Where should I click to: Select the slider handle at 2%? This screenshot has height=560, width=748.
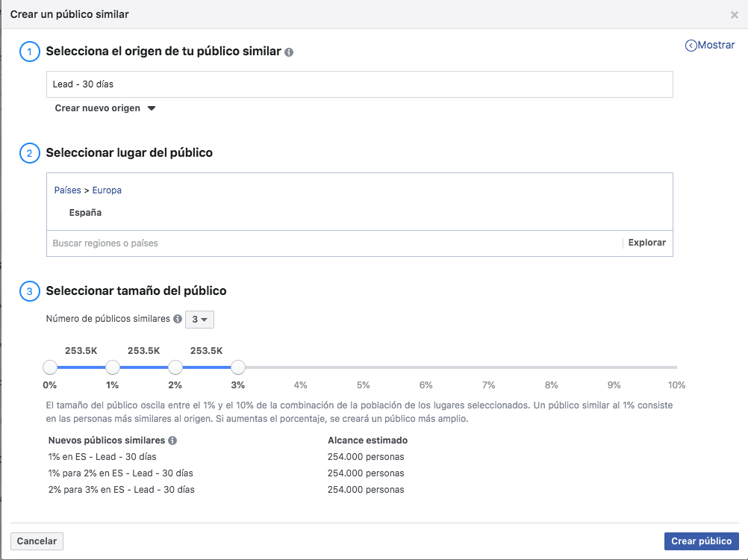click(x=175, y=367)
